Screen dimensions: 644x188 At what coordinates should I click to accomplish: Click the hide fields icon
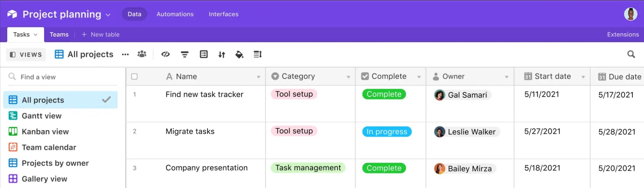click(166, 54)
